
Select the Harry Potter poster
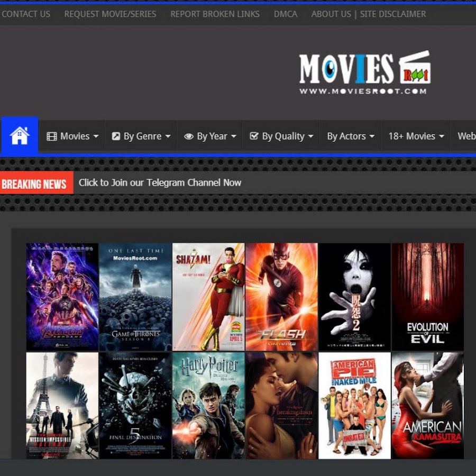(208, 405)
